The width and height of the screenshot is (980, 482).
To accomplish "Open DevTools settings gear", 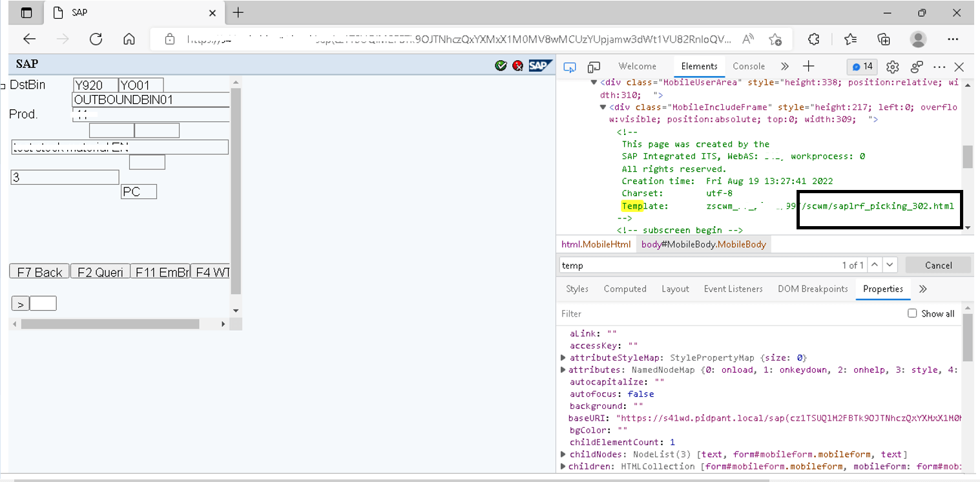I will (x=893, y=67).
